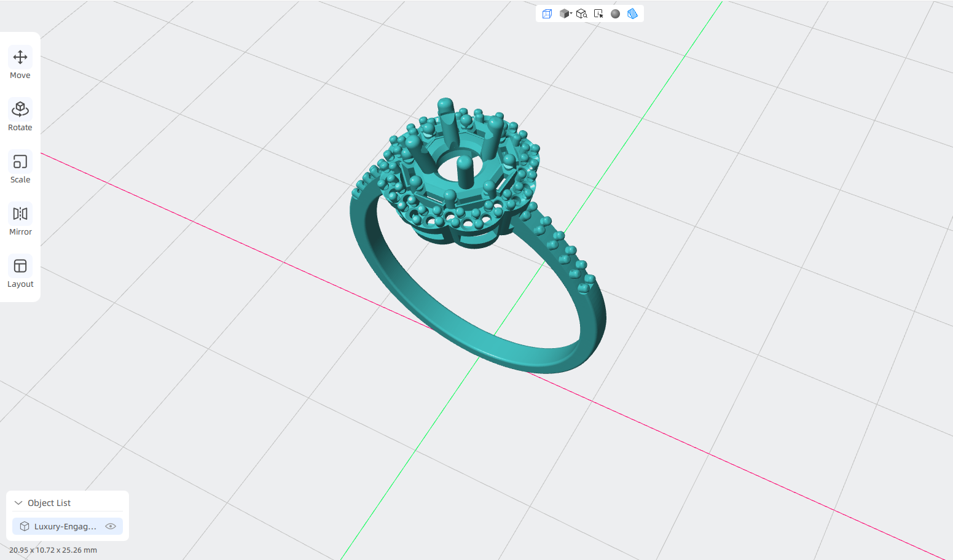Screen dimensions: 953x560
Task: Click the info selection cursor icon
Action: coord(598,14)
